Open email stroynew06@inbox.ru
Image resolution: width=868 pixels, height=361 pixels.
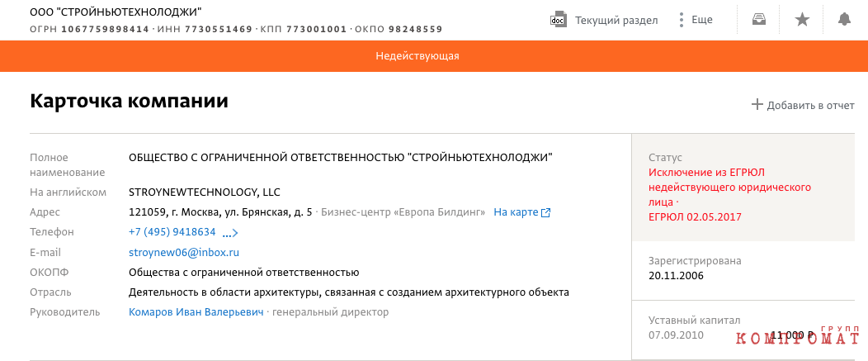pos(184,252)
